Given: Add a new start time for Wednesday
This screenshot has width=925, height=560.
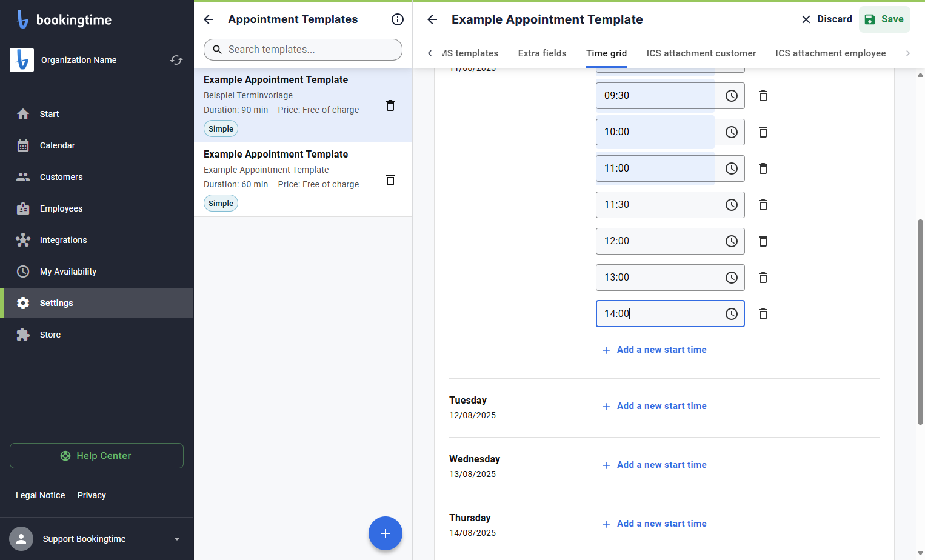Looking at the screenshot, I should coord(654,465).
